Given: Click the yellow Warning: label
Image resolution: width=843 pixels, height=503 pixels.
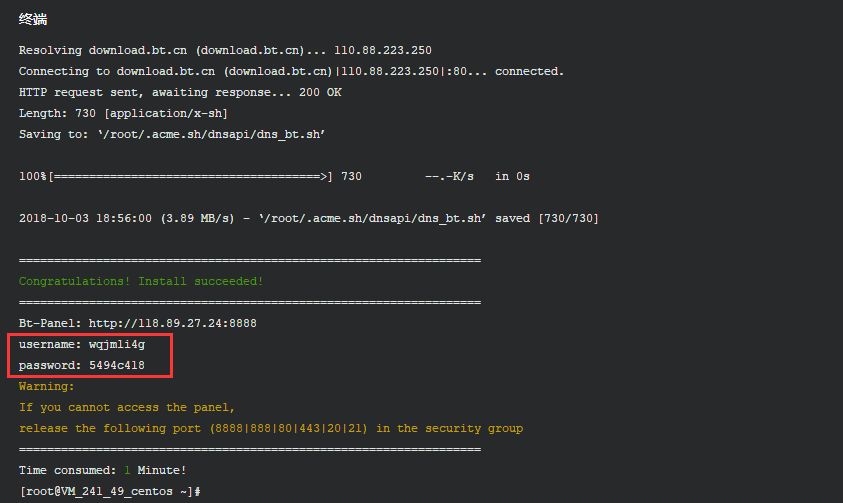Looking at the screenshot, I should [46, 386].
